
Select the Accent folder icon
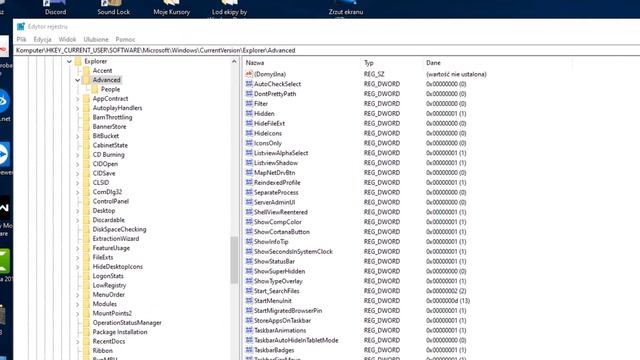(87, 71)
